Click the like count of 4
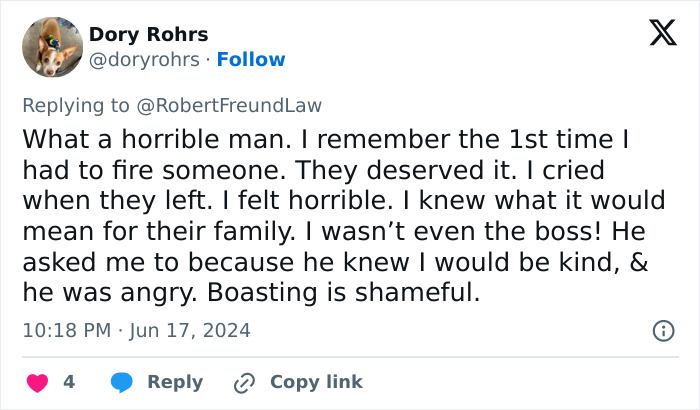Viewport: 700px width, 410px height. (x=69, y=382)
